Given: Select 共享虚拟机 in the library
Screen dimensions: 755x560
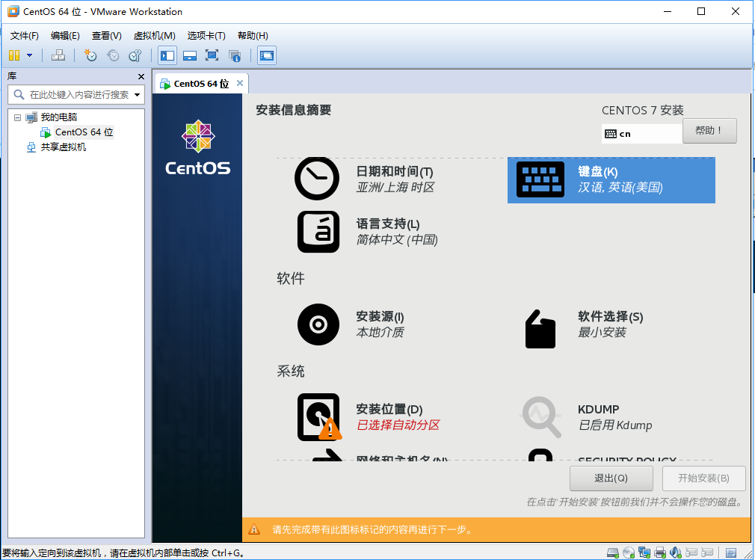Looking at the screenshot, I should click(63, 147).
